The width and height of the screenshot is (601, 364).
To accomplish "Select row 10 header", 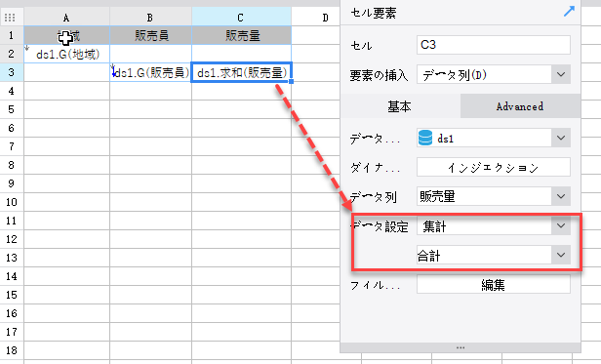I will (12, 202).
